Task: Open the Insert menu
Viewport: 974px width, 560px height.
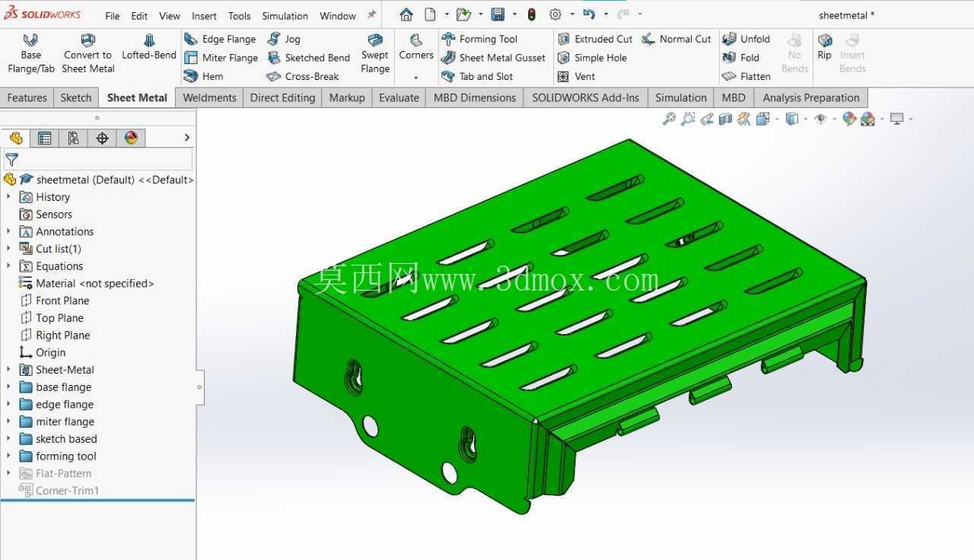Action: pyautogui.click(x=204, y=15)
